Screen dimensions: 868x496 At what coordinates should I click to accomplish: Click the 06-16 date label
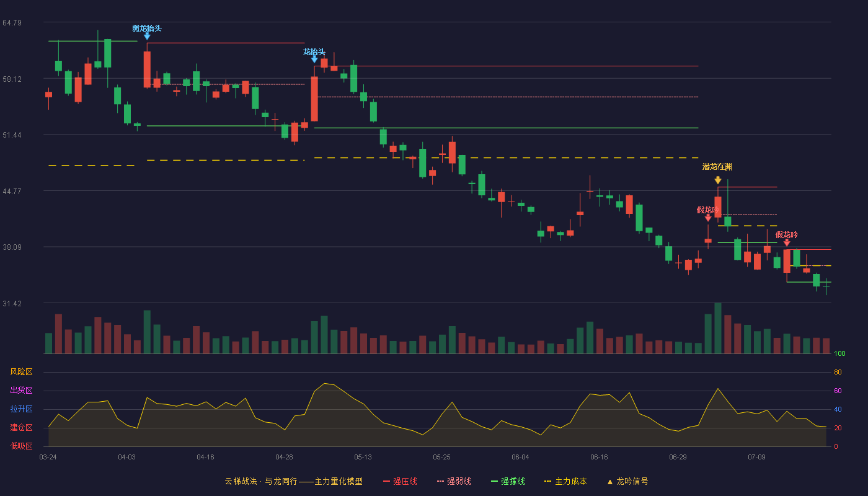599,457
